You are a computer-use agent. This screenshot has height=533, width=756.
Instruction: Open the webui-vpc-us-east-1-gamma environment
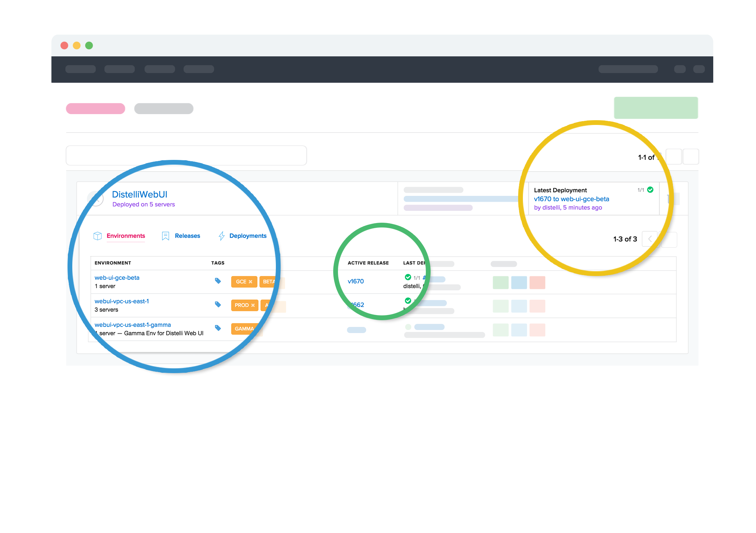click(133, 325)
